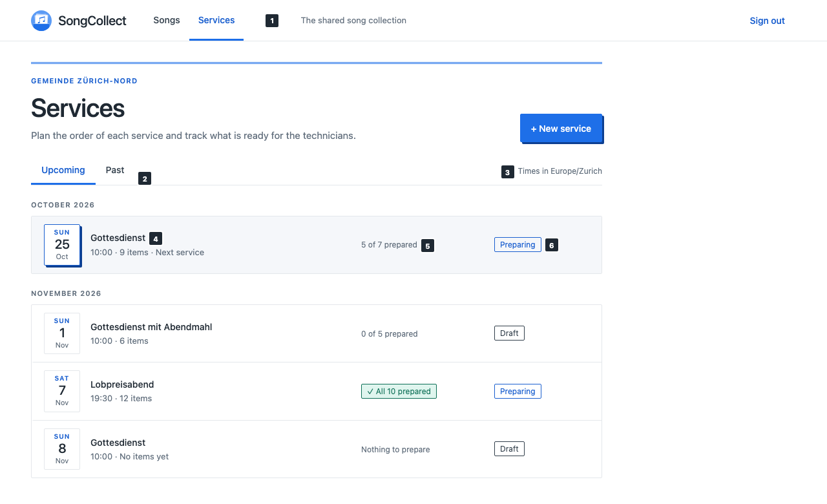The width and height of the screenshot is (827, 504).
Task: Click '10:00 · 9 items · Next service' details
Action: pyautogui.click(x=147, y=253)
